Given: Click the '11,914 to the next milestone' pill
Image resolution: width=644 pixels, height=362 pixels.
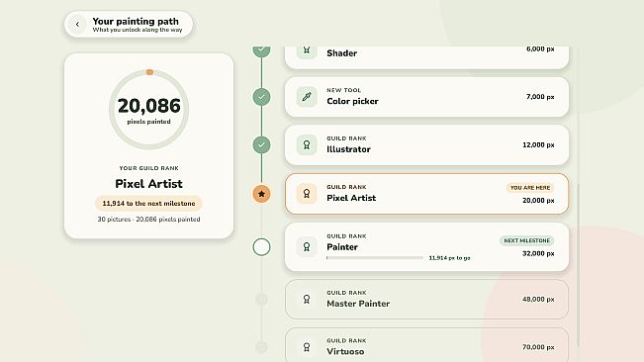Looking at the screenshot, I should point(148,203).
